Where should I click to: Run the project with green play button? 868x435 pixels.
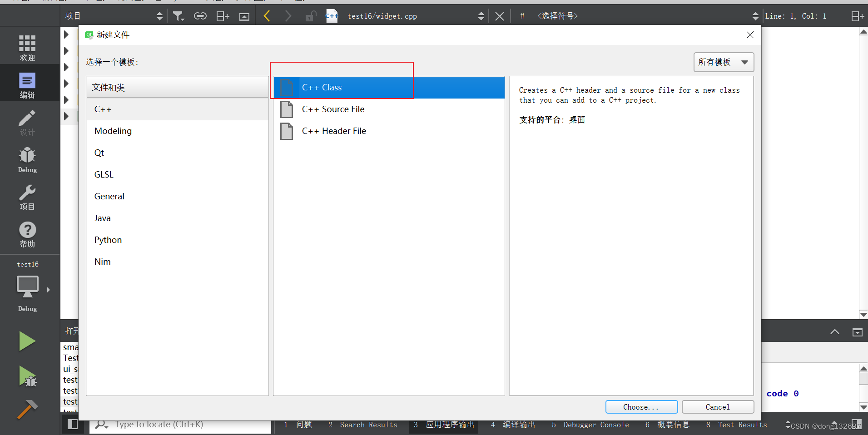click(x=27, y=341)
